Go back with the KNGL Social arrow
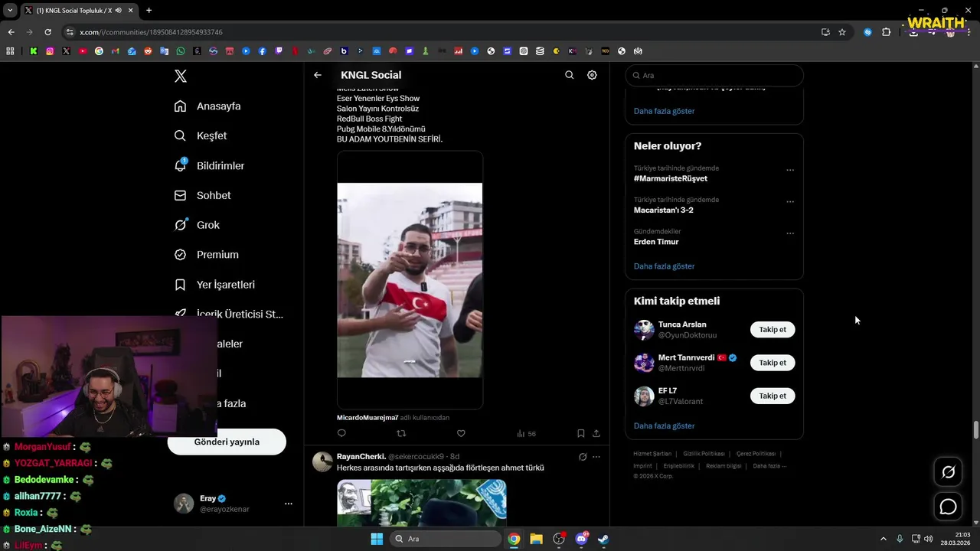 pyautogui.click(x=318, y=75)
